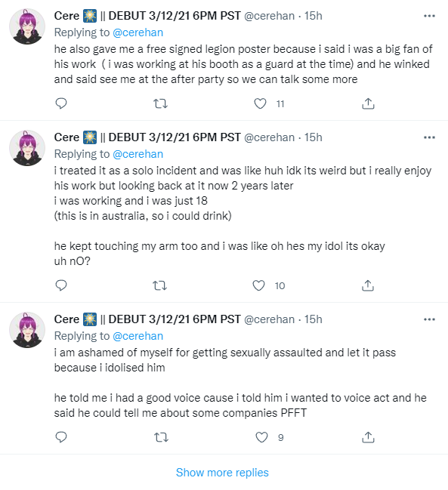Like the tweet with 9 likes
448x490 pixels.
coord(261,437)
